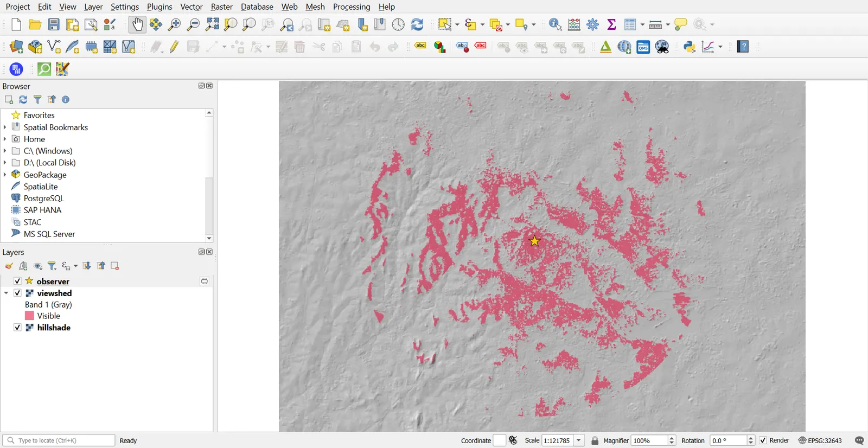Viewport: 868px width, 448px height.
Task: Click the New Project blank page icon
Action: click(16, 24)
